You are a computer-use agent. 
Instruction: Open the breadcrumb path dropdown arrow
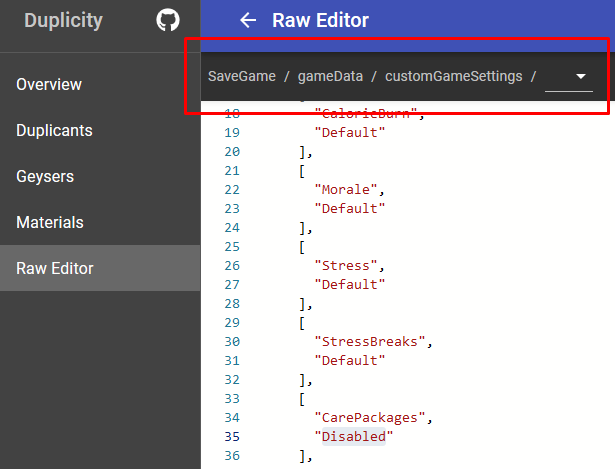580,76
